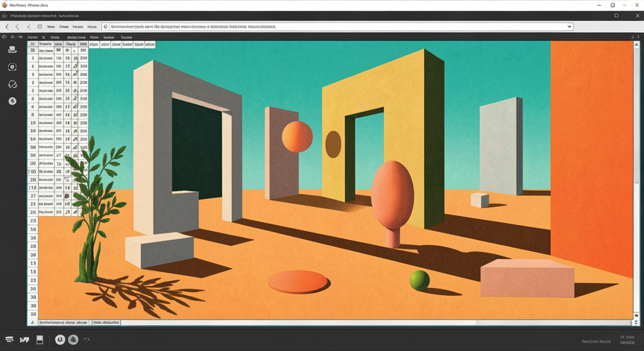This screenshot has height=351, width=644.
Task: Click the last column header button above image
Action: [x=150, y=44]
